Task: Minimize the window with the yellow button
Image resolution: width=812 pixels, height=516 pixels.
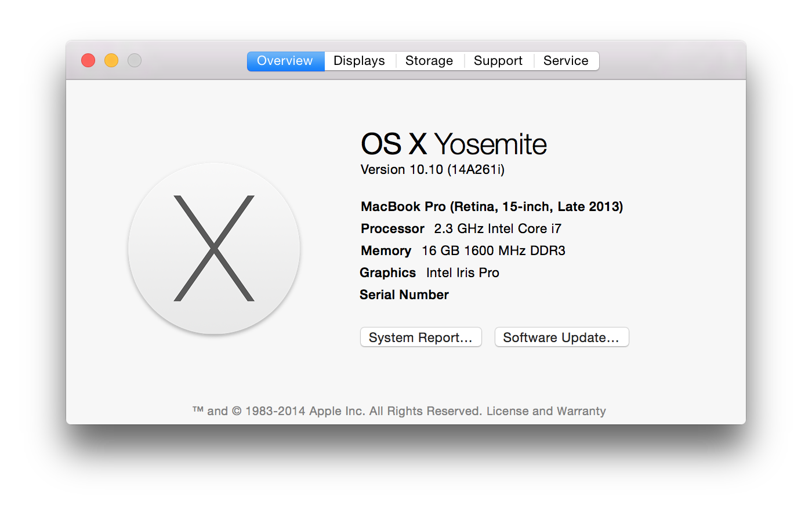Action: pos(111,60)
